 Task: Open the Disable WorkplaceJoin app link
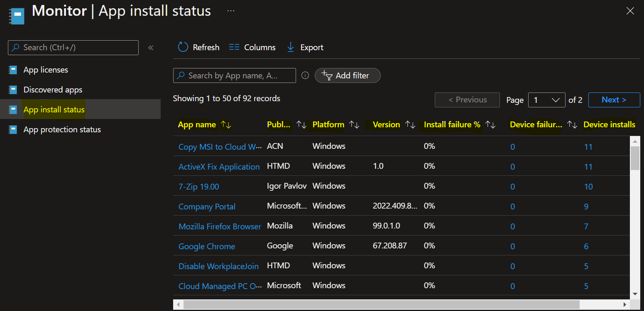(x=218, y=266)
